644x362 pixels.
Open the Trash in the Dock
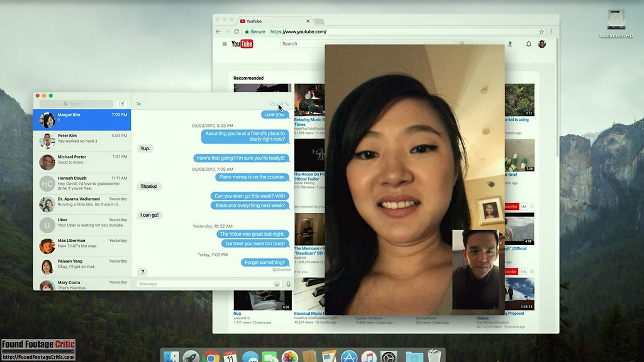tap(434, 356)
